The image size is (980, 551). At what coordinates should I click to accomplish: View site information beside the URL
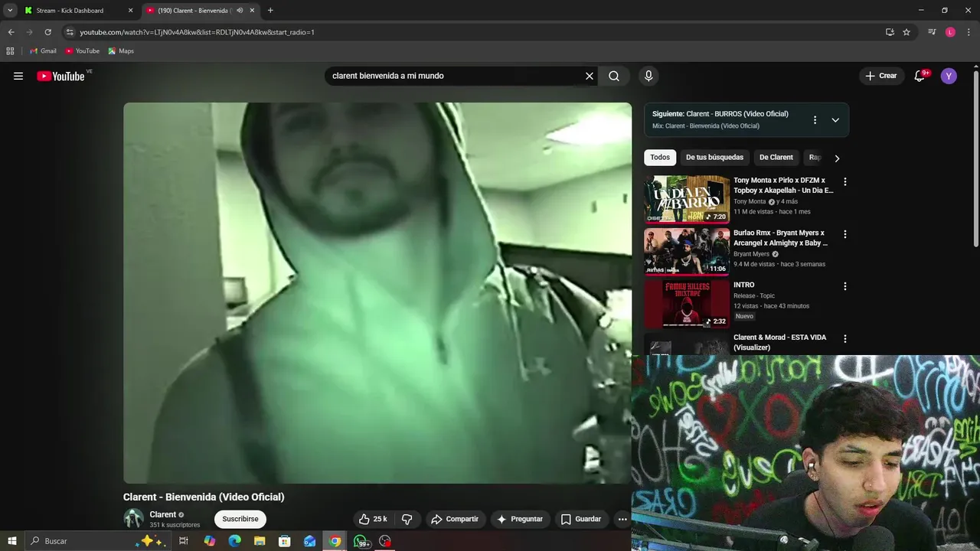(70, 32)
